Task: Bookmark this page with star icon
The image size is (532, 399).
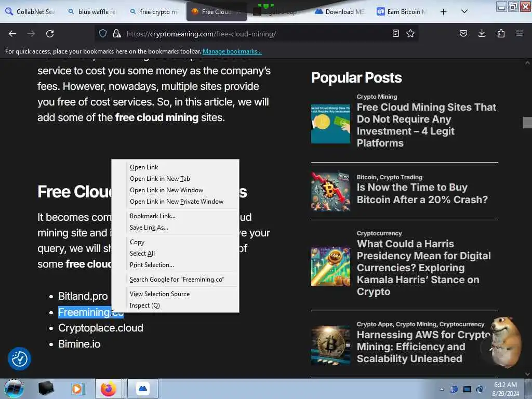Action: (x=410, y=33)
